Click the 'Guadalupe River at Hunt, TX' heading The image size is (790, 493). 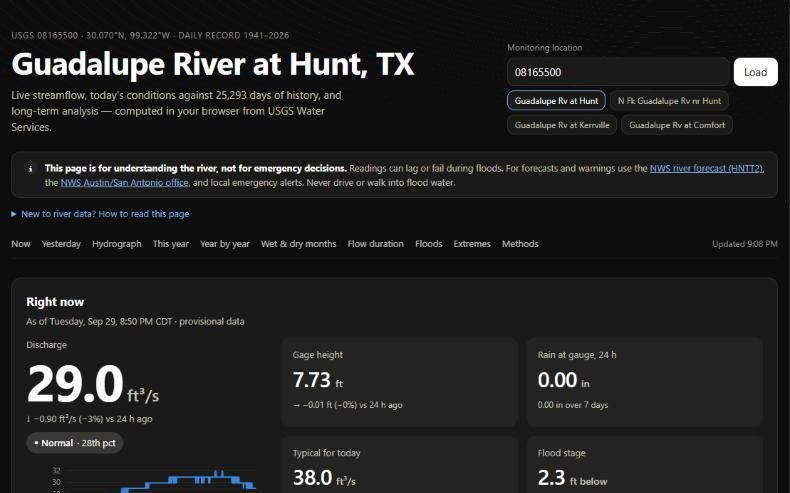(x=213, y=64)
